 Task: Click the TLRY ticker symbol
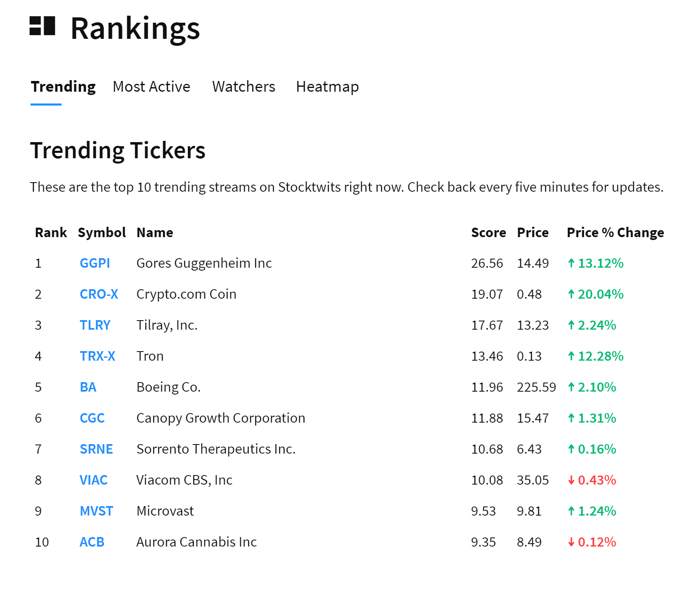(95, 325)
